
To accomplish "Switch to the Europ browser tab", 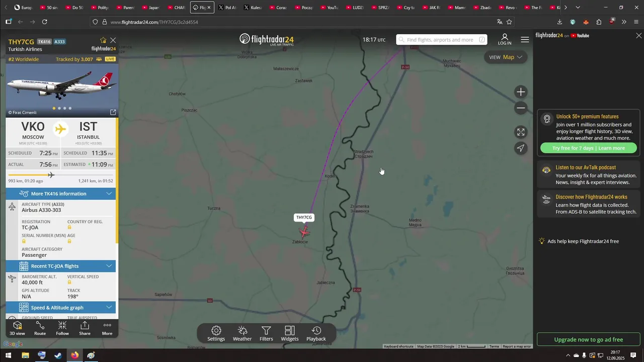I will pyautogui.click(x=23, y=8).
